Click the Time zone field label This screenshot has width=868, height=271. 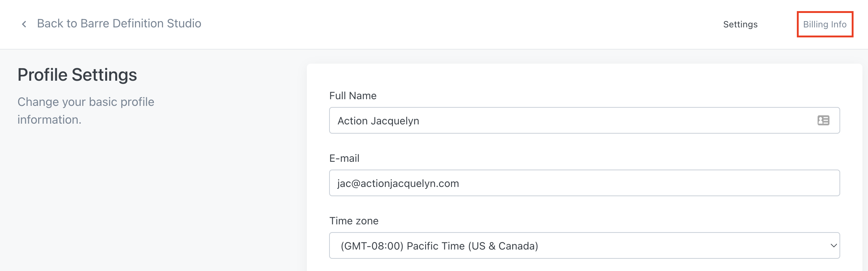[354, 221]
